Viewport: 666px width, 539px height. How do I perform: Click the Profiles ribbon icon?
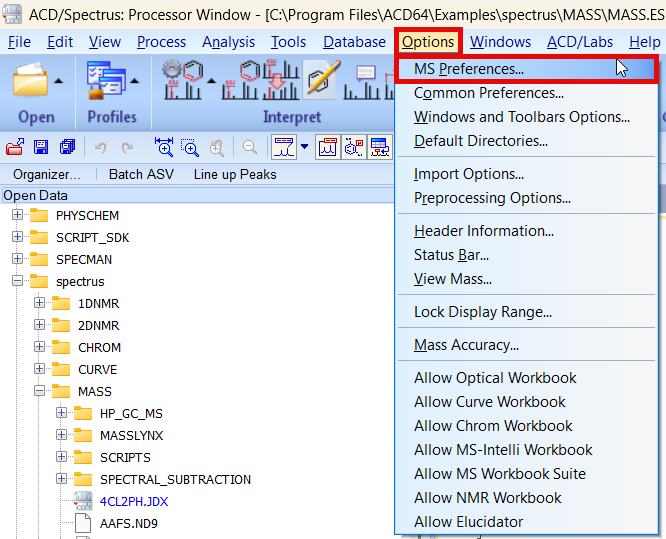(106, 80)
